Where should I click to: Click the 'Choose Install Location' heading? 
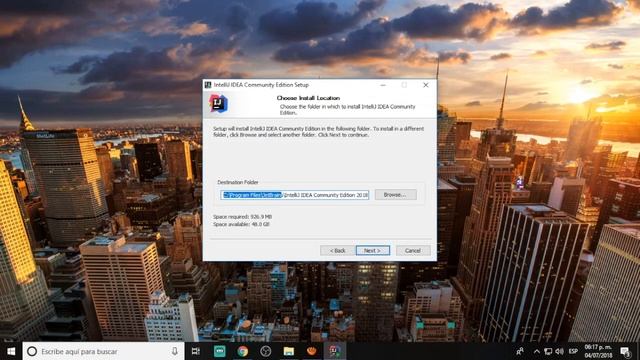(308, 98)
